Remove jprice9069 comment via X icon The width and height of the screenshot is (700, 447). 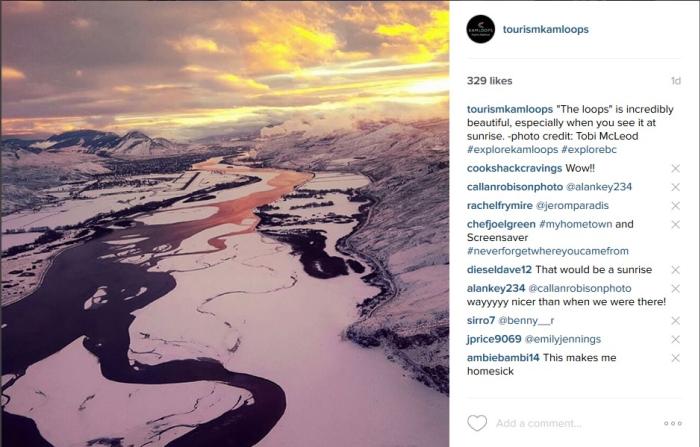[675, 339]
